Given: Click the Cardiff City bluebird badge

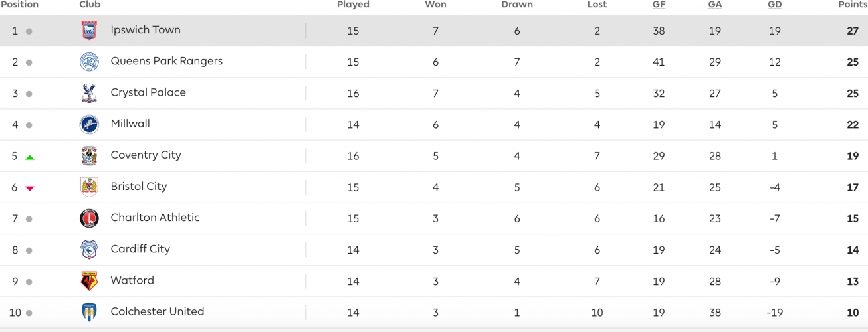Looking at the screenshot, I should coord(89,249).
